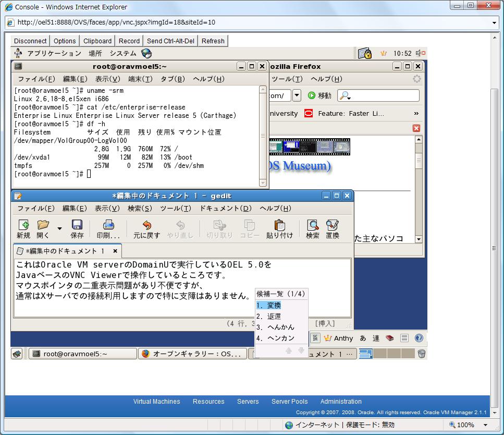
Task: Open the Server Pools link
Action: [289, 401]
